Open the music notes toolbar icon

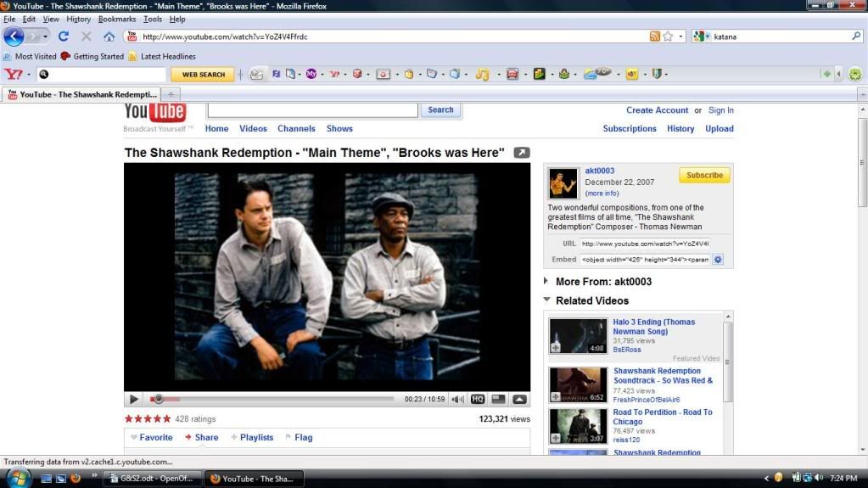(483, 74)
